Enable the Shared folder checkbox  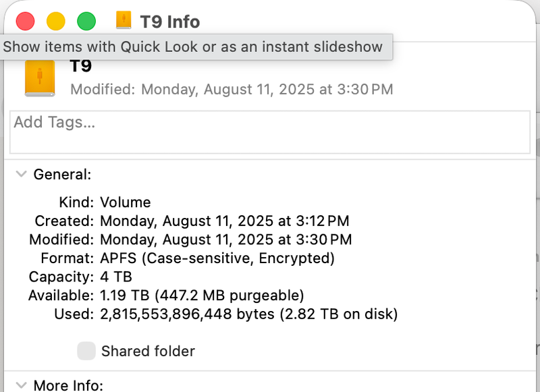[86, 351]
